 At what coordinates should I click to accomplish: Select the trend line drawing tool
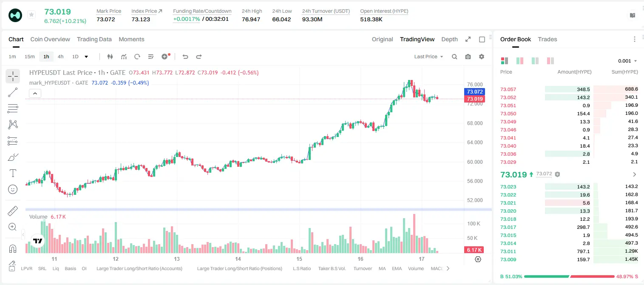point(13,92)
